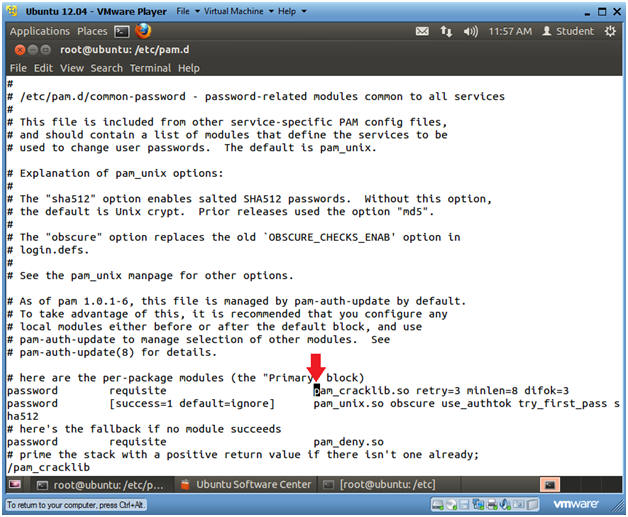Click the 'minlen=8' option text
Image resolution: width=628 pixels, height=517 pixels.
[492, 390]
